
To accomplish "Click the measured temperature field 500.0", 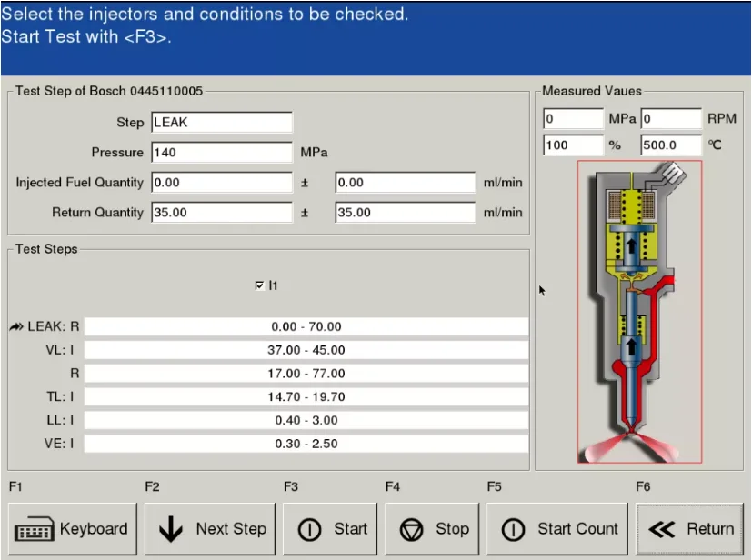I will coord(671,145).
